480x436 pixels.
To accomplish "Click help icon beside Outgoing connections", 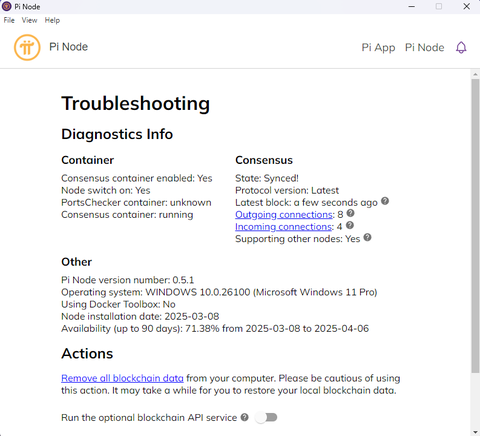I will click(x=350, y=213).
